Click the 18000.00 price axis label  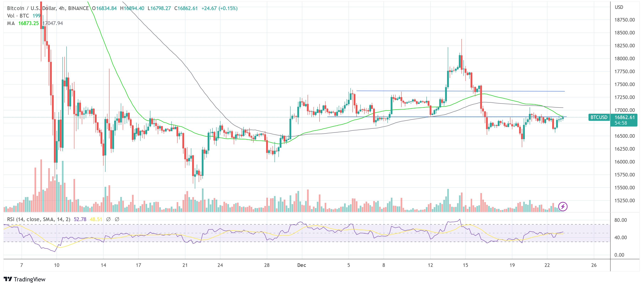pyautogui.click(x=624, y=59)
